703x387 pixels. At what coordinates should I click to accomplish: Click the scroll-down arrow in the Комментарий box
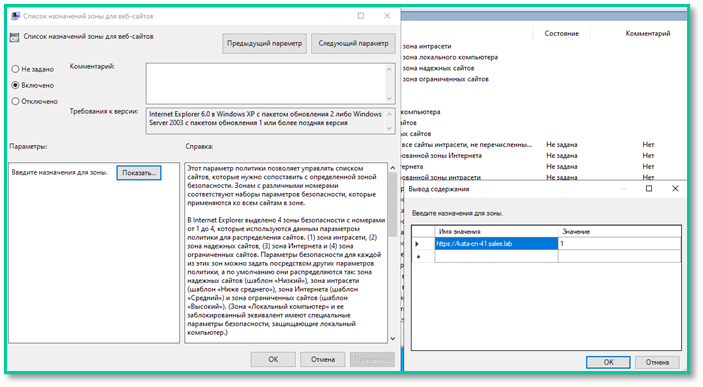tap(389, 98)
